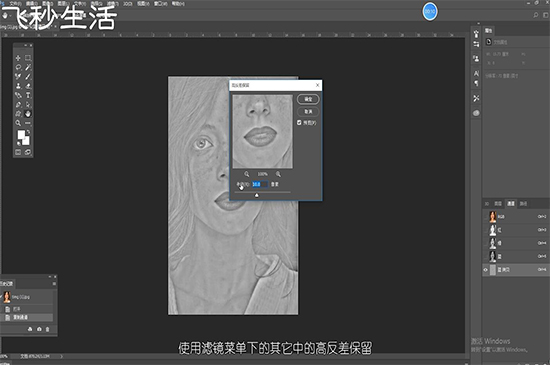Switch to the 3D panel tab
The image size is (550, 365).
click(487, 204)
